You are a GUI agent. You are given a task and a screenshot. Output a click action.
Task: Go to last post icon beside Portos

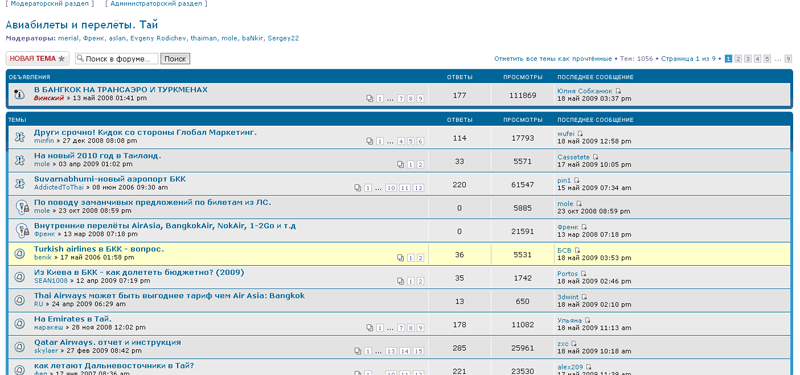(583, 274)
